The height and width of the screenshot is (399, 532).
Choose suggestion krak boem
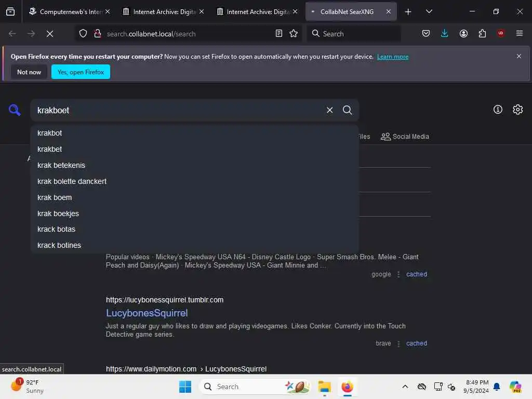(x=195, y=197)
